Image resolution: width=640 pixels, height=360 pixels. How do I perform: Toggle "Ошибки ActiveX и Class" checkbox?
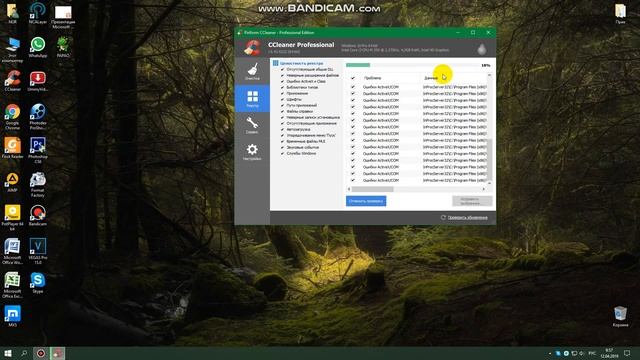coord(282,81)
